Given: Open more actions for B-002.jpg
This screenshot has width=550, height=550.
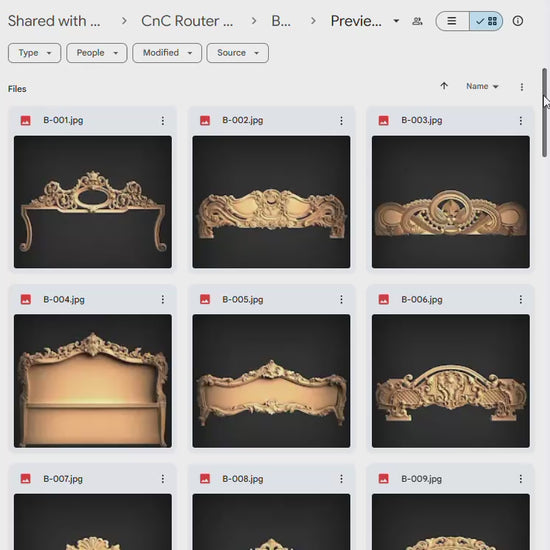Looking at the screenshot, I should point(341,121).
